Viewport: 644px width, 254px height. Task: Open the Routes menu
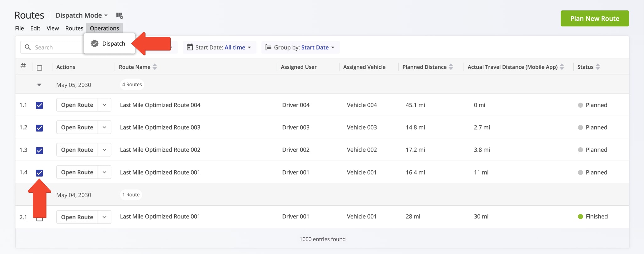[74, 28]
